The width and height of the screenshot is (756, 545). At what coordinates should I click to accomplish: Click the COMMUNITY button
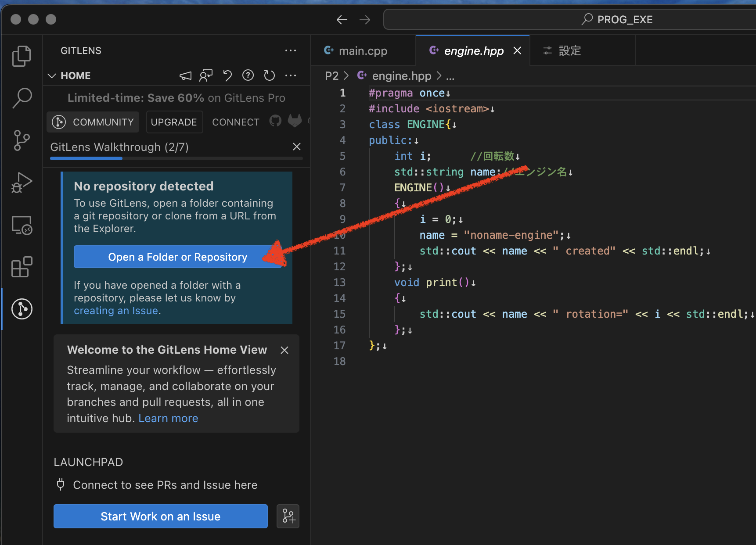point(93,122)
